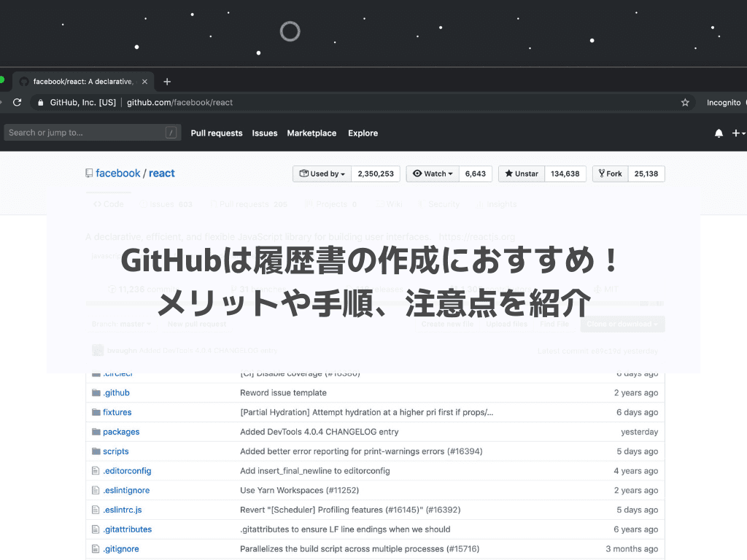This screenshot has width=747, height=560.
Task: Expand the create new dropdown in the header
Action: 739,133
